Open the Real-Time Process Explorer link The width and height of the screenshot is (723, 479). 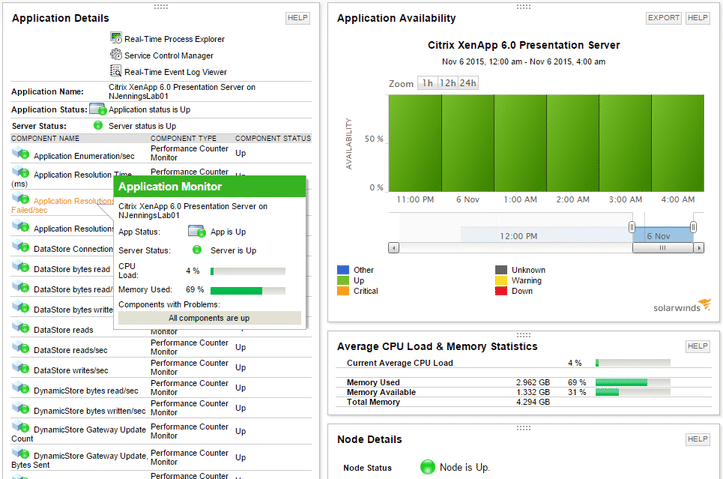(x=174, y=39)
